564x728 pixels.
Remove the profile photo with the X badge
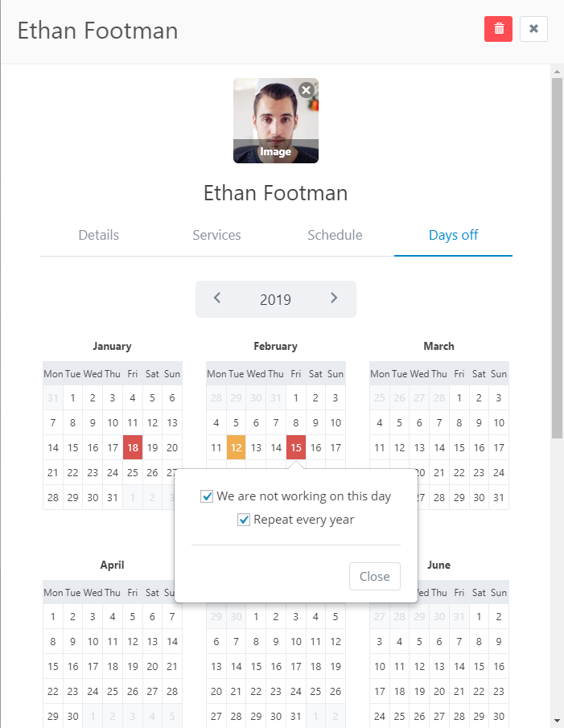[x=307, y=89]
